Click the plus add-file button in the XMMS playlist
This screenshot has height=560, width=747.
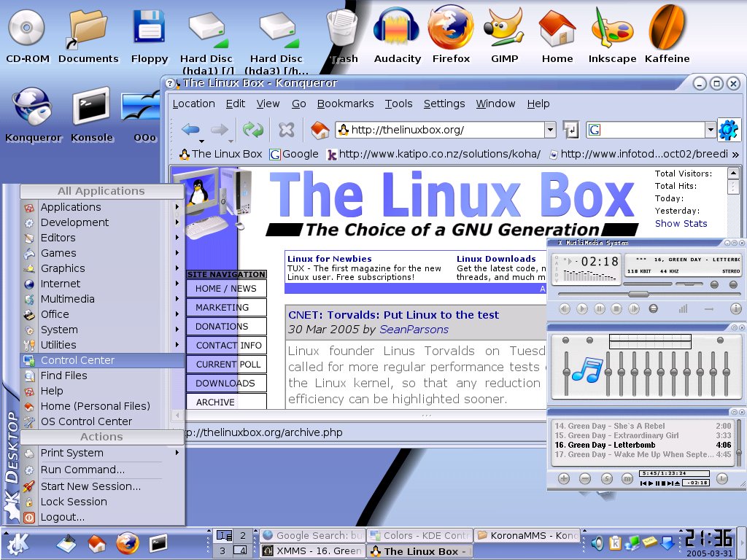pos(564,478)
